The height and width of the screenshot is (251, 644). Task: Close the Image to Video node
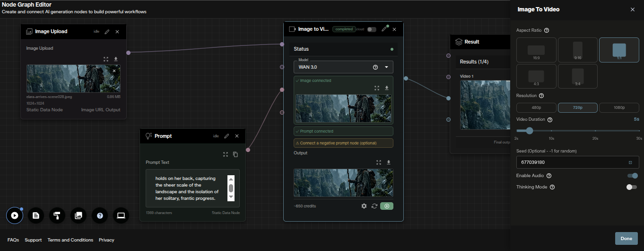(x=394, y=29)
